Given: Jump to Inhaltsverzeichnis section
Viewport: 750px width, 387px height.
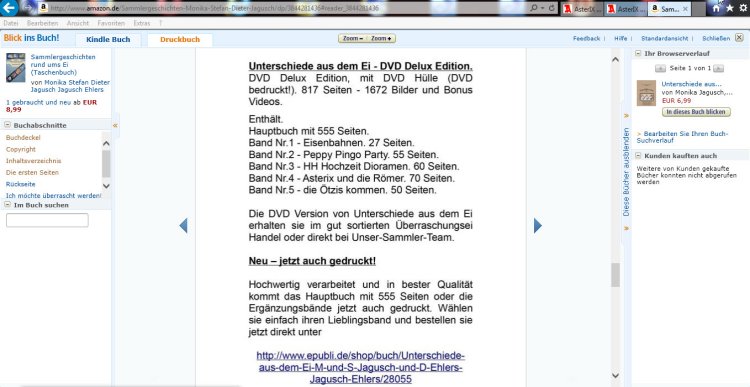Looking at the screenshot, I should [33, 161].
